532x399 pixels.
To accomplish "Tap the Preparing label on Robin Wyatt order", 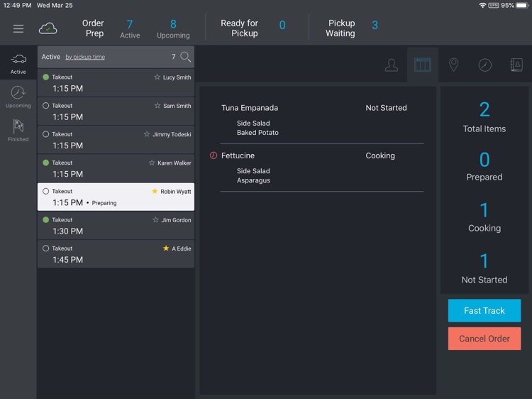I will 104,203.
